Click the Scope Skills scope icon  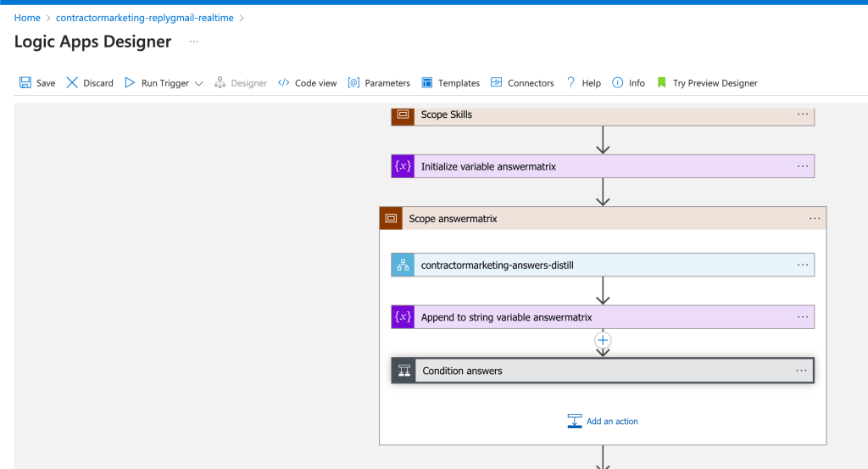pyautogui.click(x=403, y=114)
